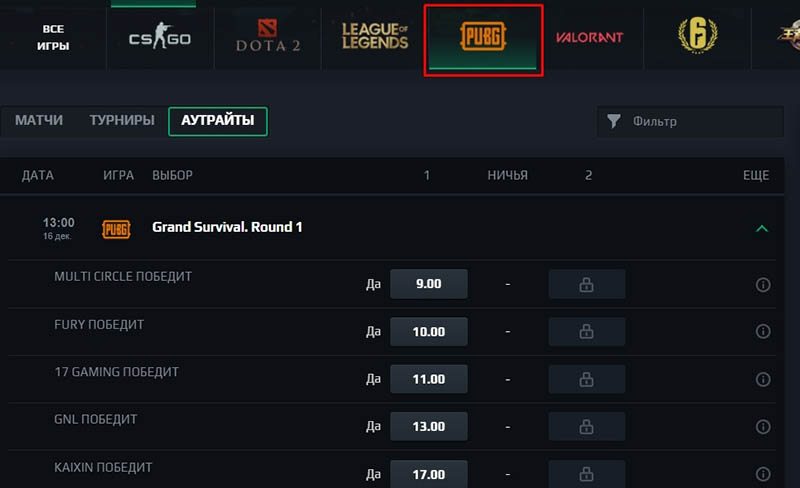Select the Rainbow Six Siege icon
This screenshot has width=800, height=488.
(x=697, y=35)
